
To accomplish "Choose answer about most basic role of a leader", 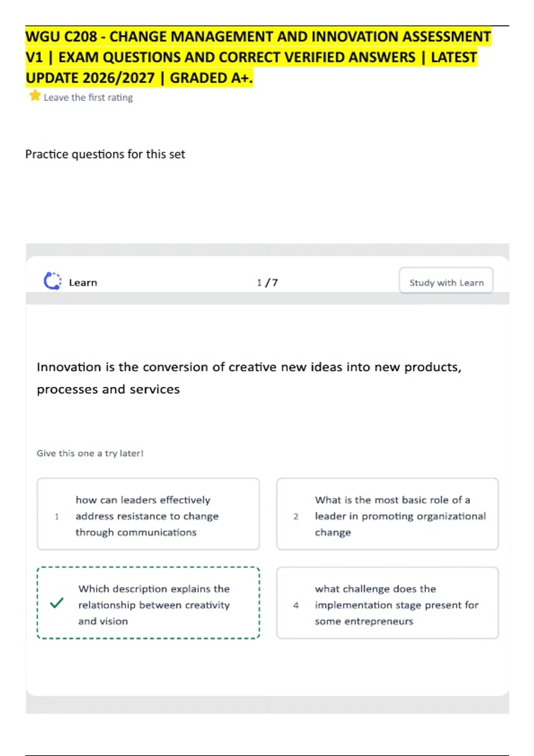I will pos(388,514).
